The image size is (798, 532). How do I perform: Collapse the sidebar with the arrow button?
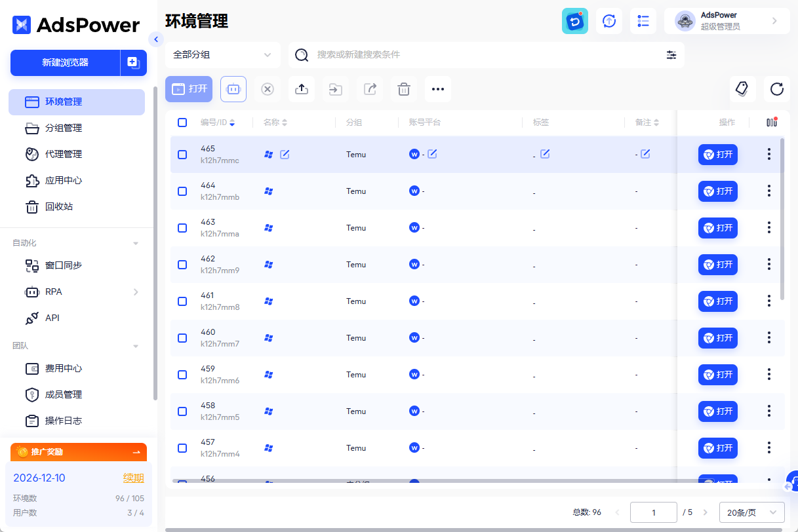pos(155,39)
